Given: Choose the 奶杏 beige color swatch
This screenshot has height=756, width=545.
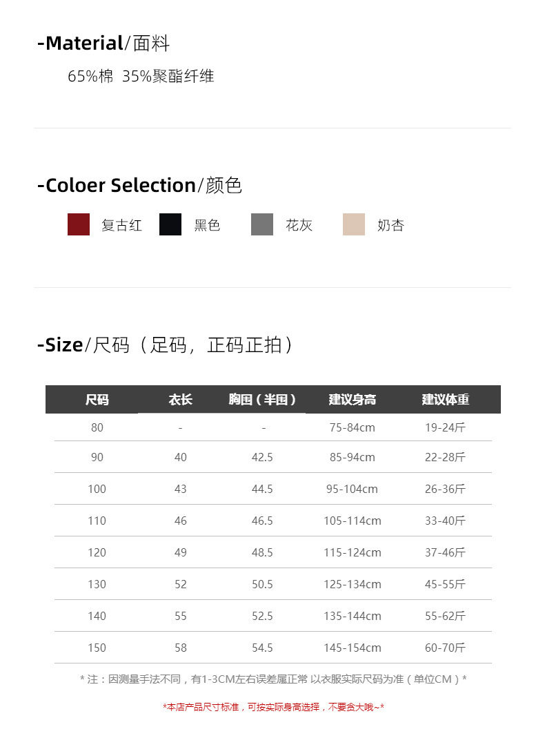Looking at the screenshot, I should pos(354,224).
